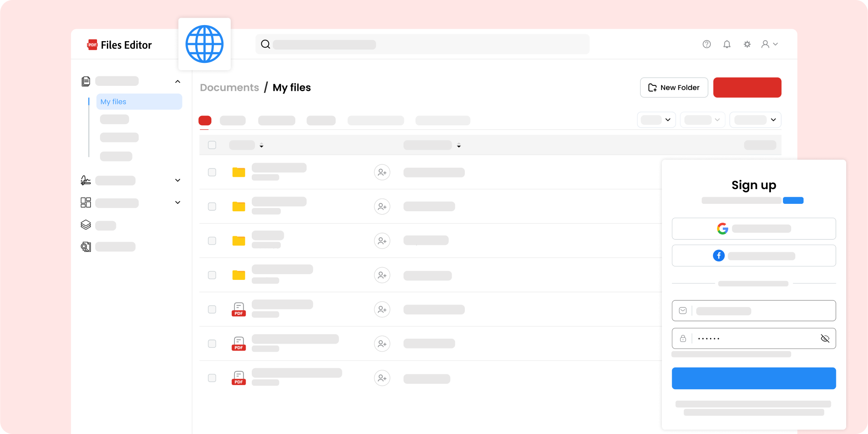
Task: Expand the signature section chevron
Action: 178,180
